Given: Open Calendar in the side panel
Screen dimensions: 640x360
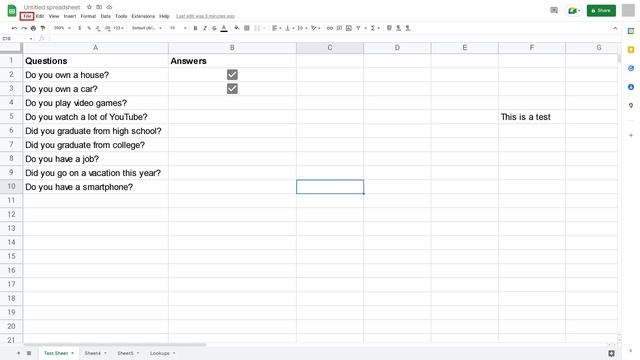Looking at the screenshot, I should [631, 31].
